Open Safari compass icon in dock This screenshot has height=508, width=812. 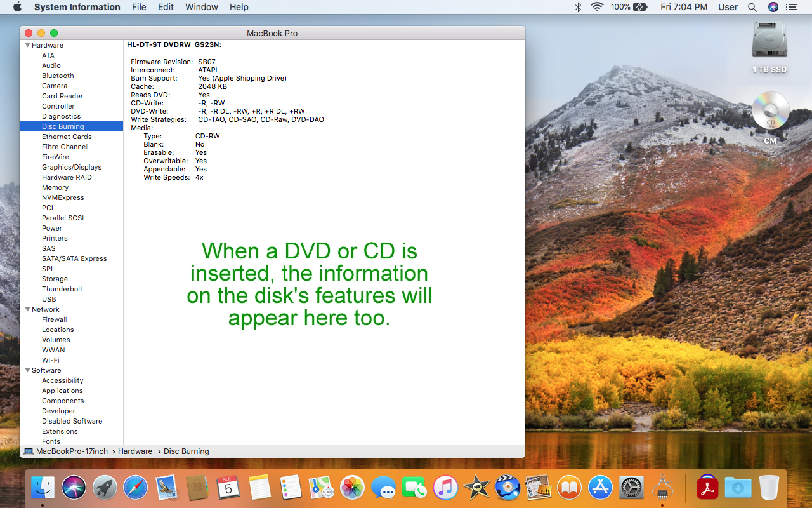pyautogui.click(x=136, y=488)
